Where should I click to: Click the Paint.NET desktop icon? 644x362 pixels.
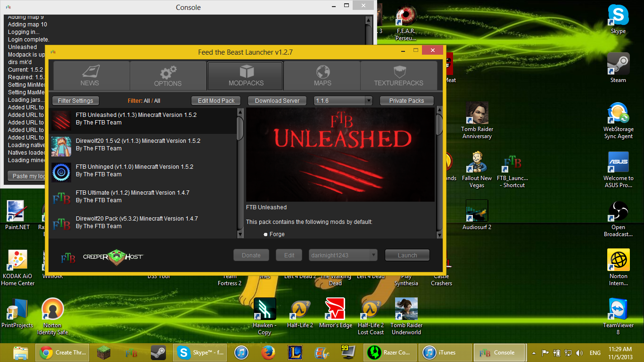tap(17, 215)
